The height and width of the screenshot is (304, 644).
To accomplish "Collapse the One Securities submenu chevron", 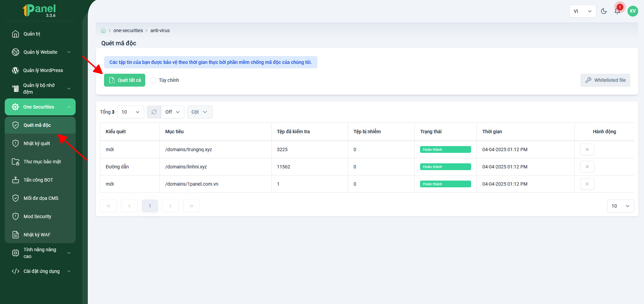I will tap(69, 107).
